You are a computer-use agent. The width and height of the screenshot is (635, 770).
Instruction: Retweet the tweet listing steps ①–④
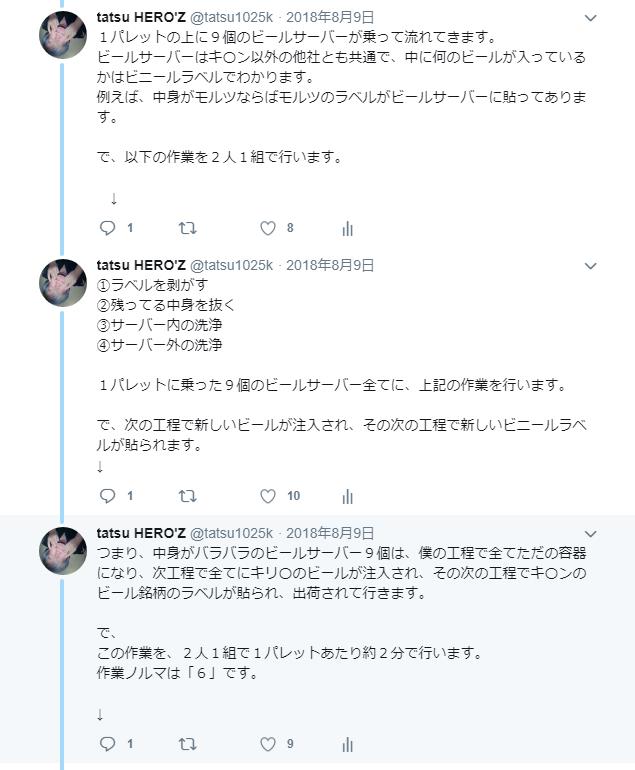point(187,495)
